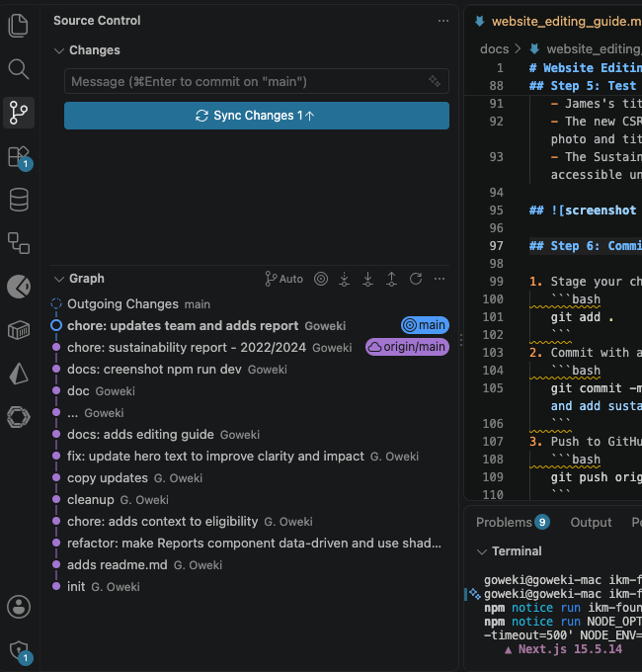Select the 'cleanup' commit
Viewport: 642px width, 672px height.
pyautogui.click(x=250, y=500)
